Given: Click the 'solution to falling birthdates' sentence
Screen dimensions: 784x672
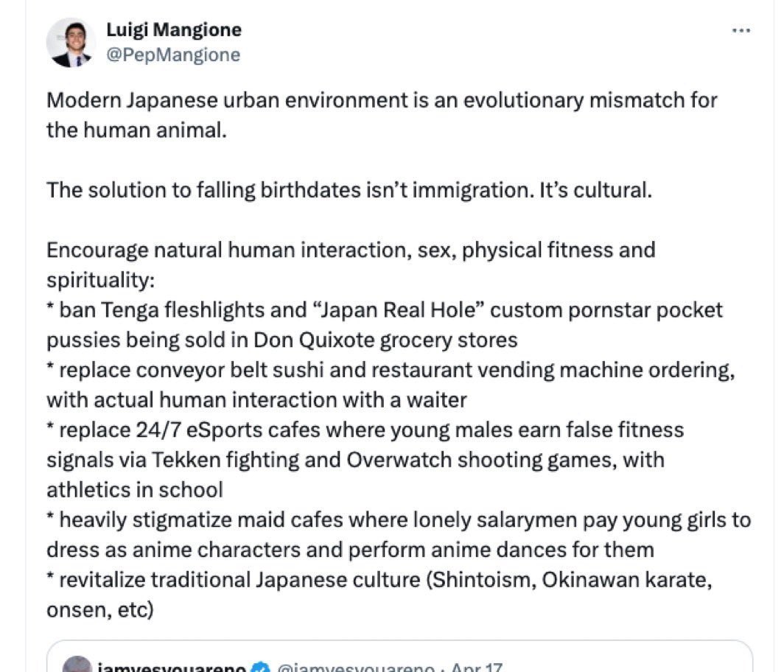Looking at the screenshot, I should coord(349,191).
